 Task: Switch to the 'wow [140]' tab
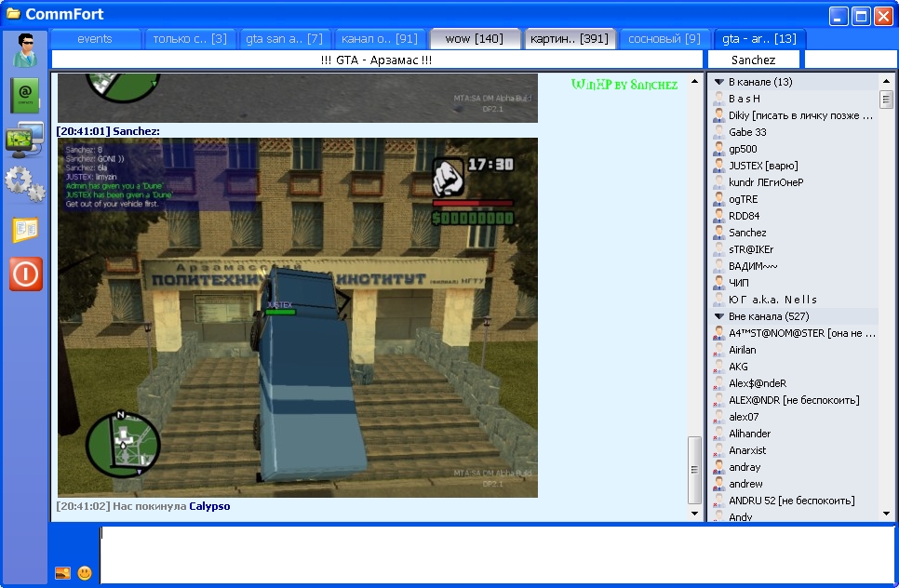(x=474, y=39)
